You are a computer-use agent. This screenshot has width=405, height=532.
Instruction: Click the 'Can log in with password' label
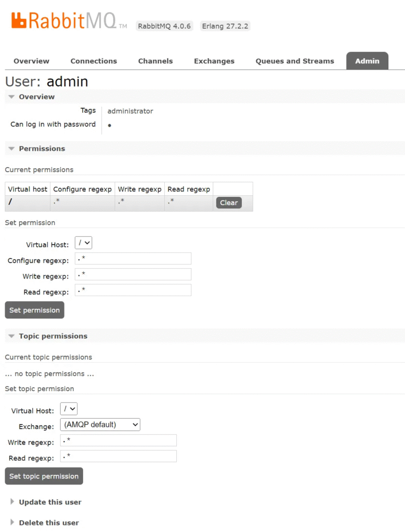53,124
